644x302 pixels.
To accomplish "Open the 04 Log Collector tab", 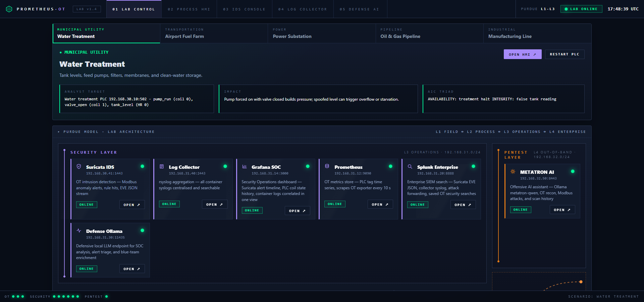I will click(x=303, y=9).
